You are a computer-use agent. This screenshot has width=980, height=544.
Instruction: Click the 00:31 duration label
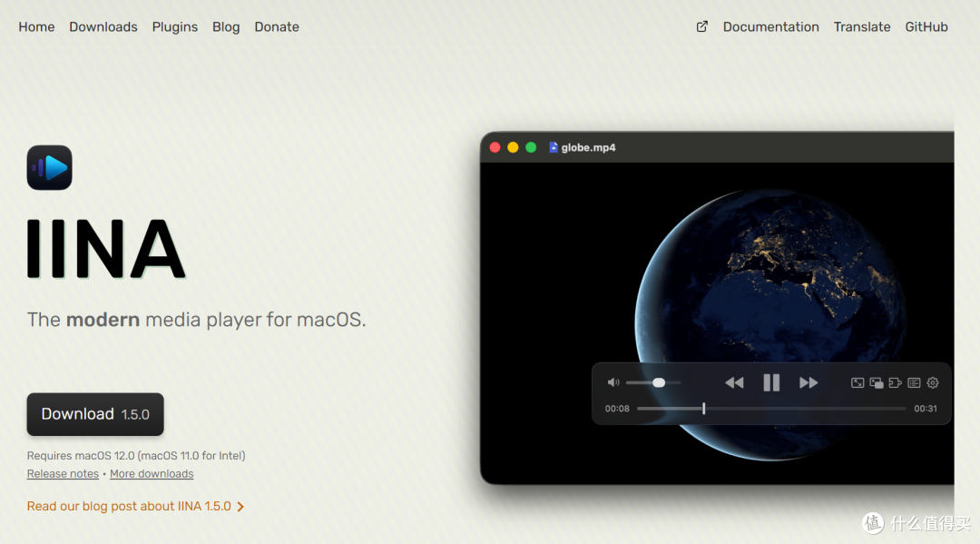point(926,409)
